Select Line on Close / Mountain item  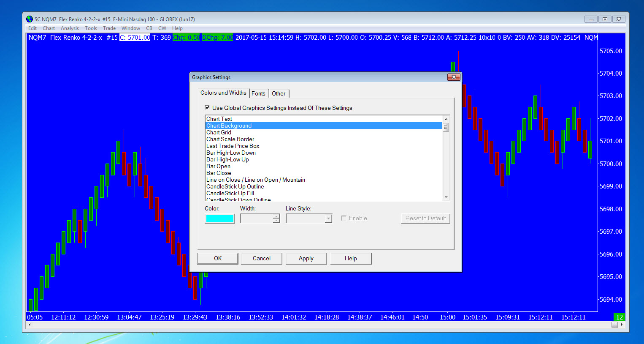coord(324,180)
